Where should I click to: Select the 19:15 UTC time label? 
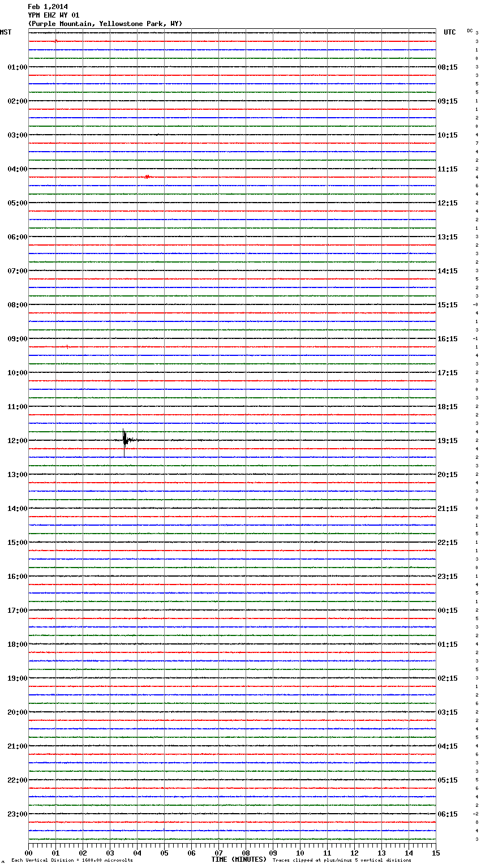[x=448, y=441]
